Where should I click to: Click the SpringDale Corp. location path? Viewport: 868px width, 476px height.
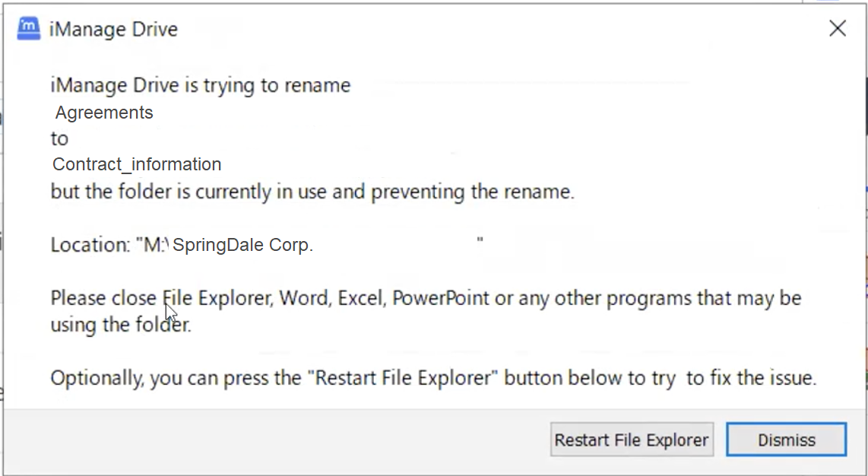242,246
